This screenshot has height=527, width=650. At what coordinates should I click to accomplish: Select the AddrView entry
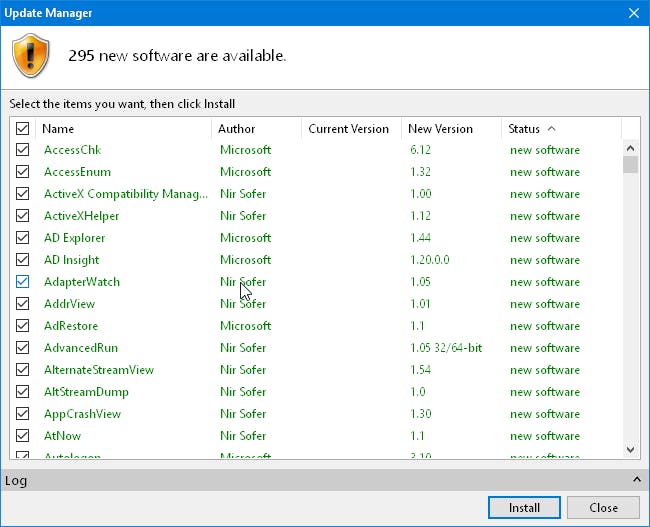click(70, 304)
